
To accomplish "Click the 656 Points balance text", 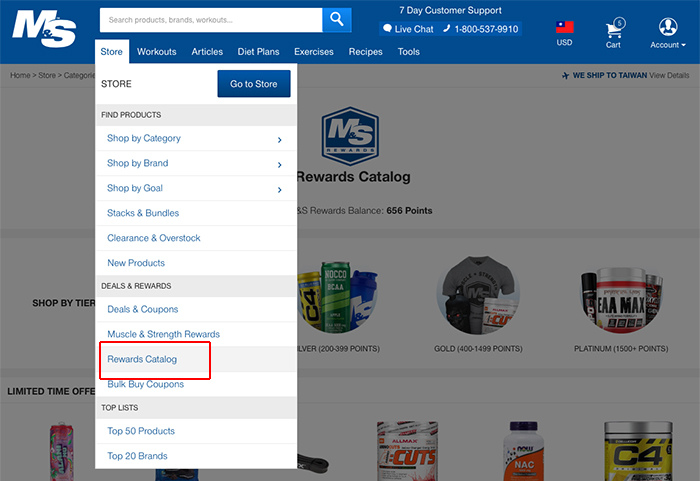I will click(409, 210).
